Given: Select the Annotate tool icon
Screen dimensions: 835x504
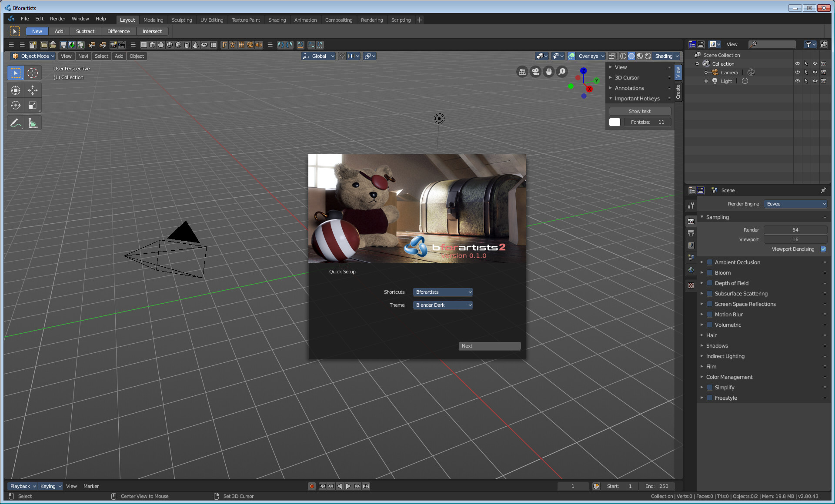Looking at the screenshot, I should pos(16,123).
